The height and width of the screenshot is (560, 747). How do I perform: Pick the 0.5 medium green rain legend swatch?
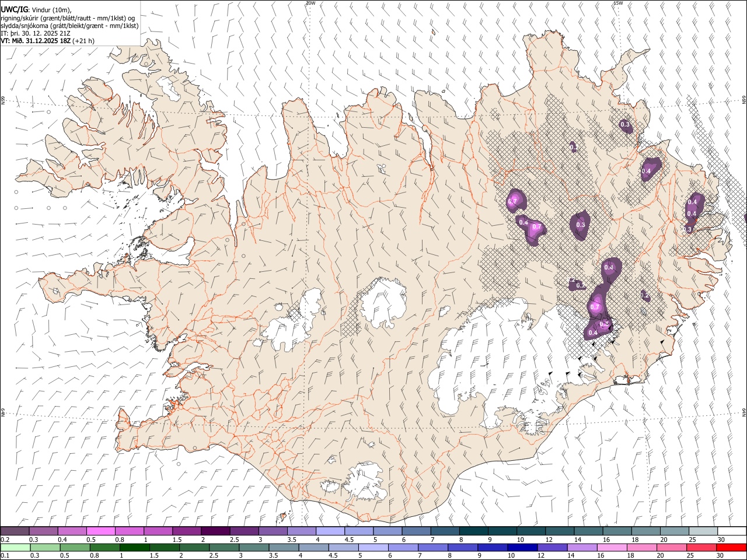coord(75,547)
